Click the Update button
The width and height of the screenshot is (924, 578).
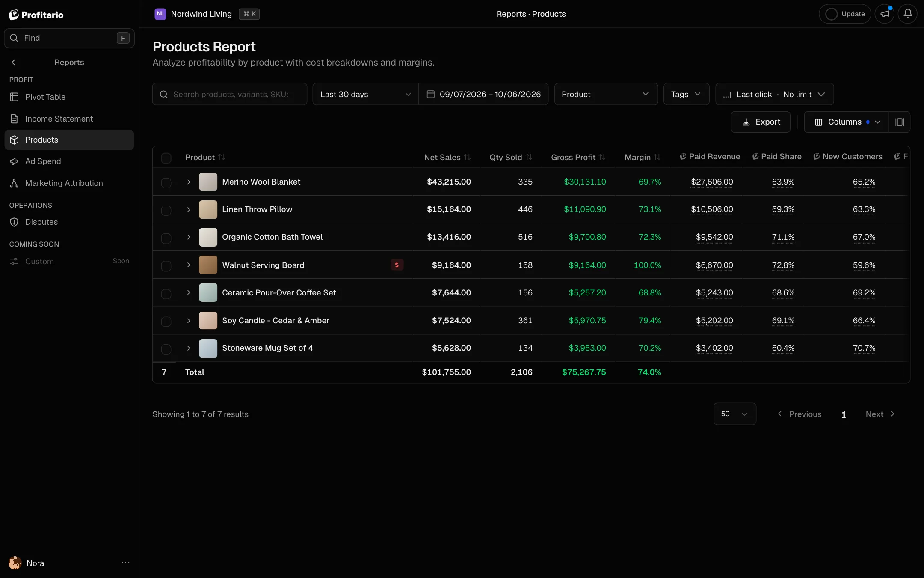pos(844,14)
